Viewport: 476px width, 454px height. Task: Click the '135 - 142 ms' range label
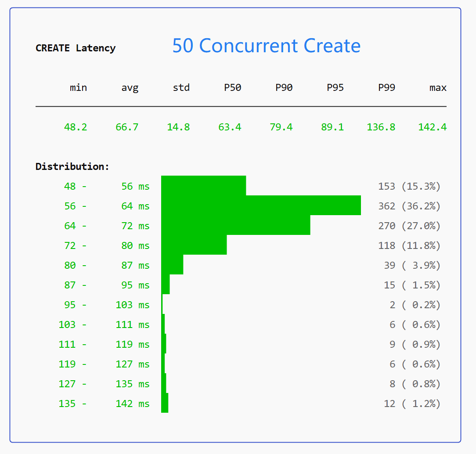pyautogui.click(x=104, y=404)
